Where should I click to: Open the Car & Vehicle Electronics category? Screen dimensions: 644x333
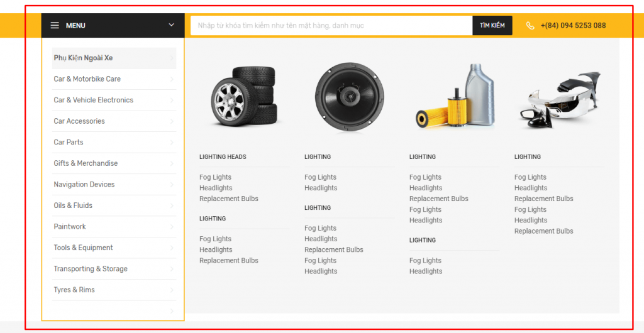[94, 100]
